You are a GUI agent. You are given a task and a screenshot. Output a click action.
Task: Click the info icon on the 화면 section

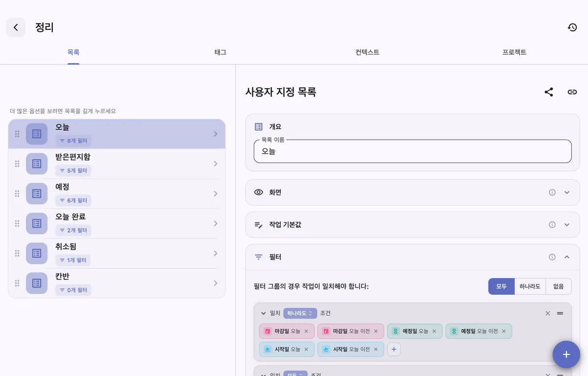coord(552,192)
